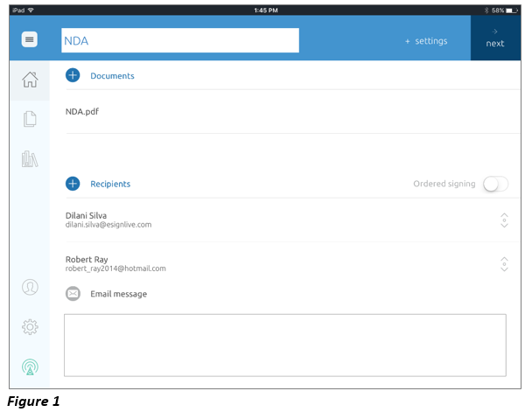
Task: Click robert_ray2014@hotmail.com email address
Action: [x=115, y=269]
